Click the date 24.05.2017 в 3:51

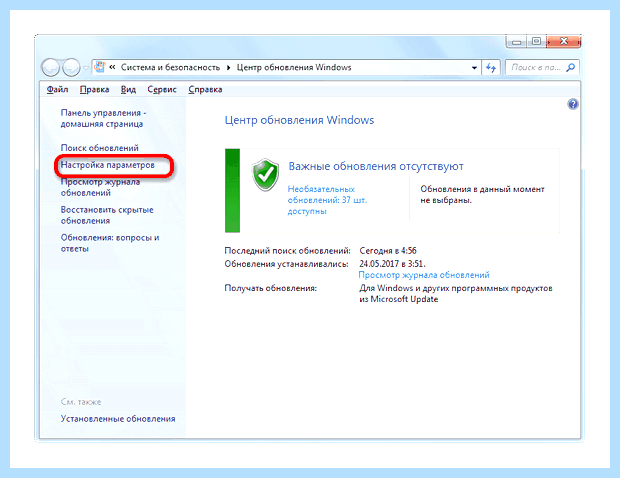pyautogui.click(x=392, y=264)
